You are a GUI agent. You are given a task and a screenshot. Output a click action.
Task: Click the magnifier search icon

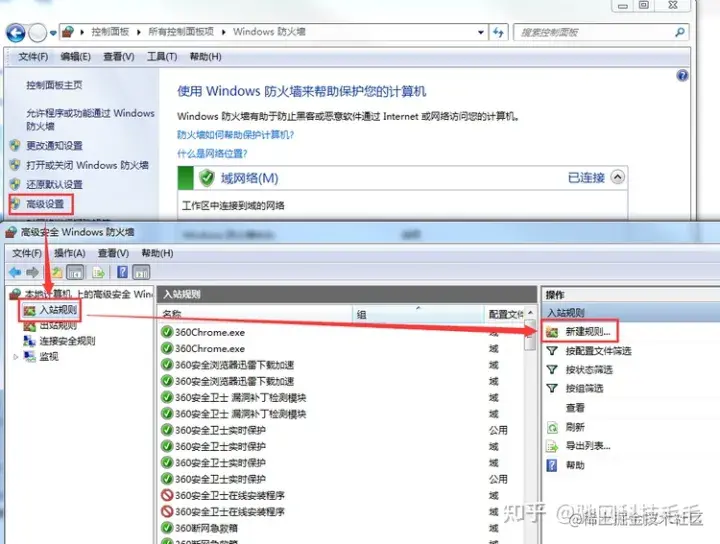pos(680,32)
